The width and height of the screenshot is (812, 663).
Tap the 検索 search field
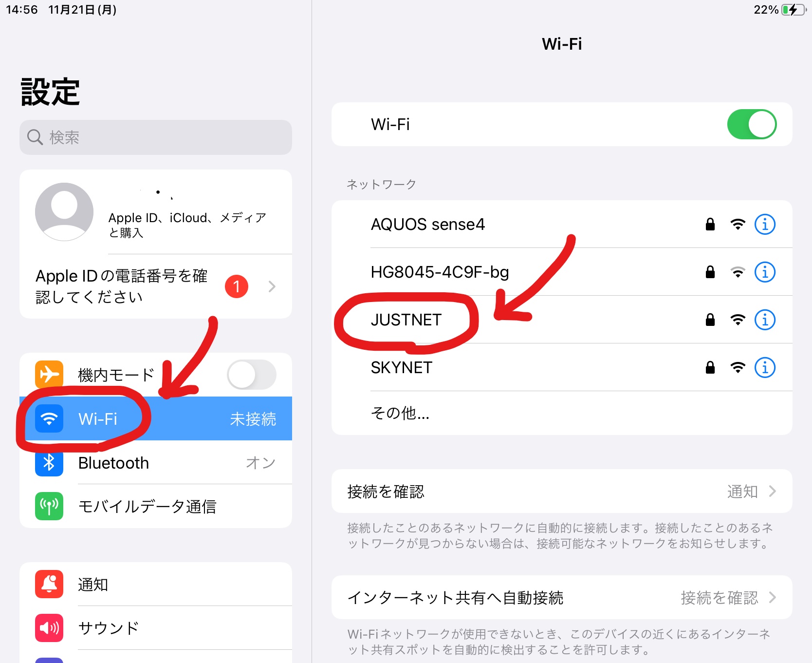coord(156,137)
